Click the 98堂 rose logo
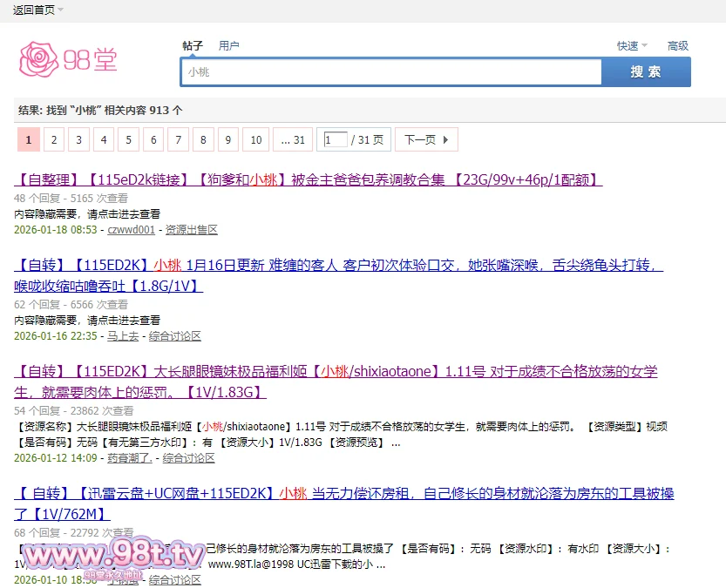This screenshot has width=726, height=588. [68, 59]
